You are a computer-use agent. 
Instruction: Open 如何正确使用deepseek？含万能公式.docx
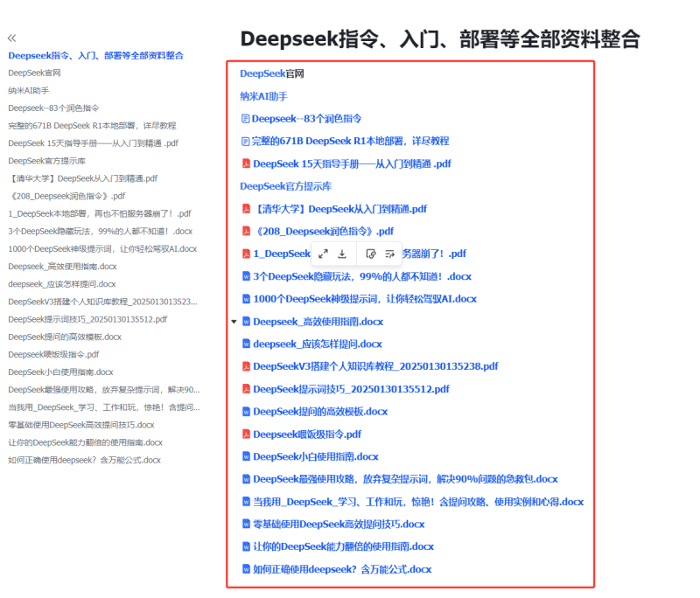[335, 569]
